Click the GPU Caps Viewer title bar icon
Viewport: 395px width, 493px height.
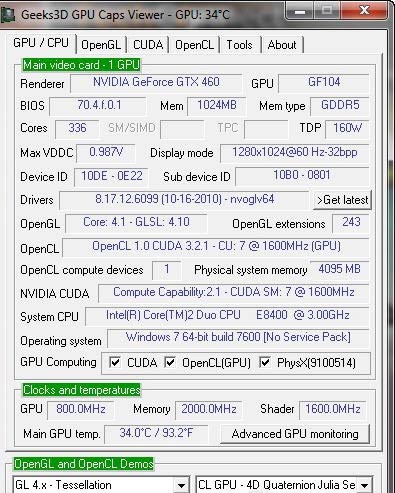(x=7, y=15)
